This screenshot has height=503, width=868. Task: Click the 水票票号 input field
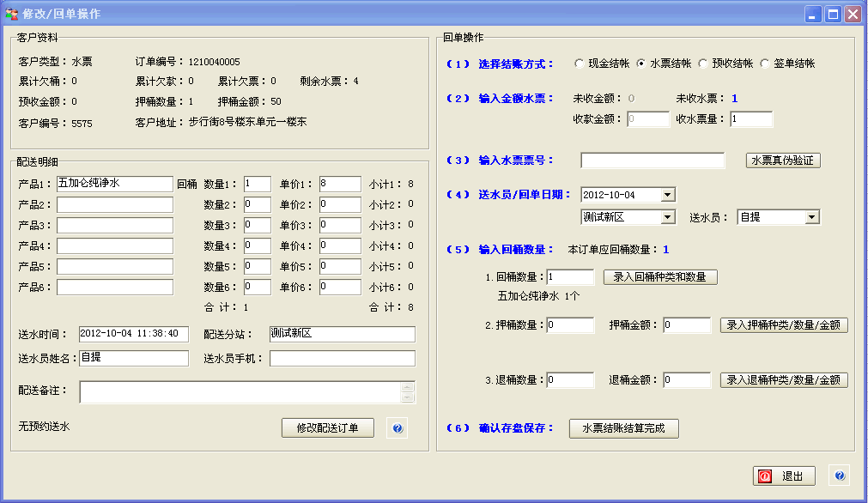click(653, 161)
